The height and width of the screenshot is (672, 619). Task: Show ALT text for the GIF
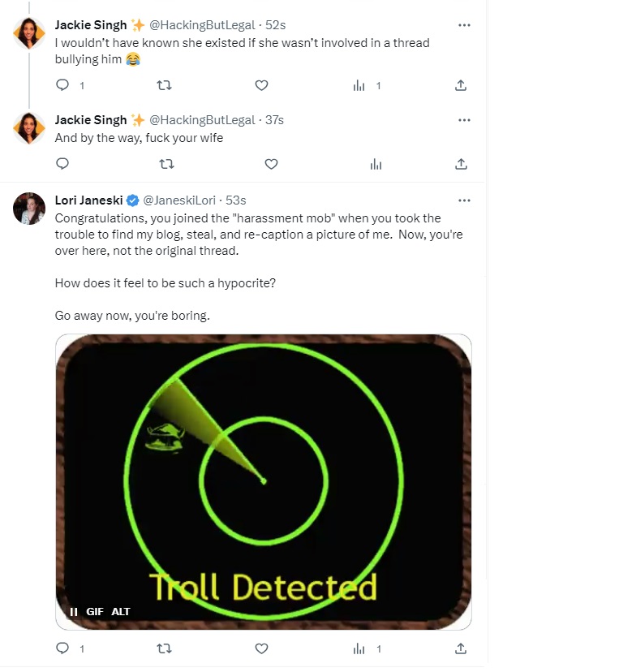click(121, 611)
